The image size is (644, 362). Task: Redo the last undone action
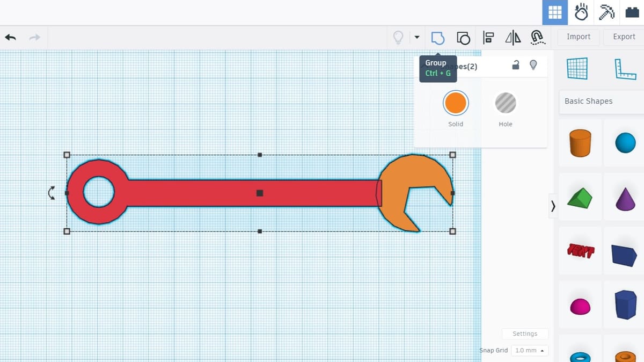34,37
